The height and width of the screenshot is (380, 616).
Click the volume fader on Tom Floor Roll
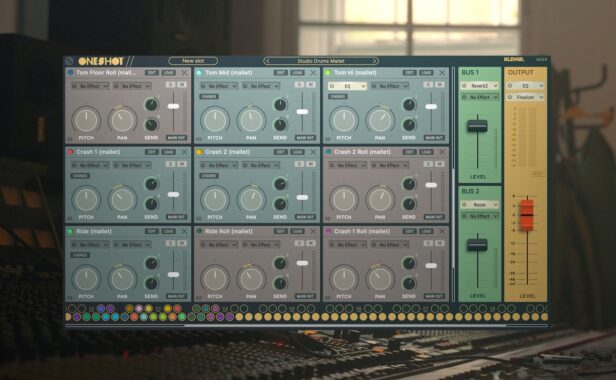pyautogui.click(x=173, y=106)
